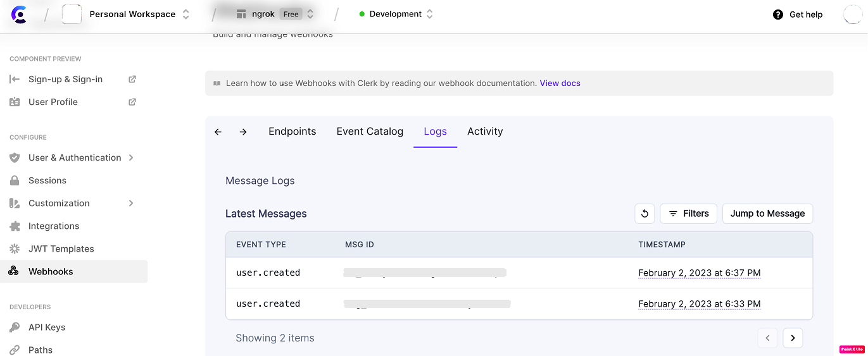
Task: Click the TIMESTAMP column header
Action: click(x=662, y=244)
